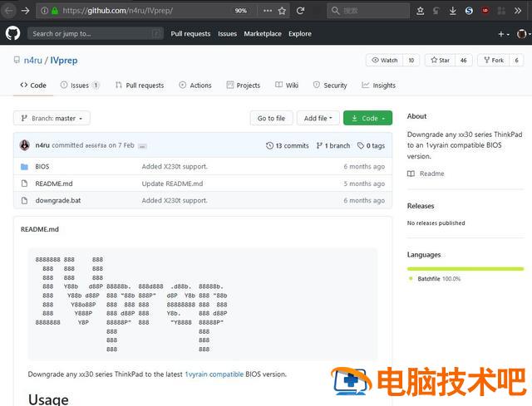Click the BIOS folder icon

click(24, 167)
